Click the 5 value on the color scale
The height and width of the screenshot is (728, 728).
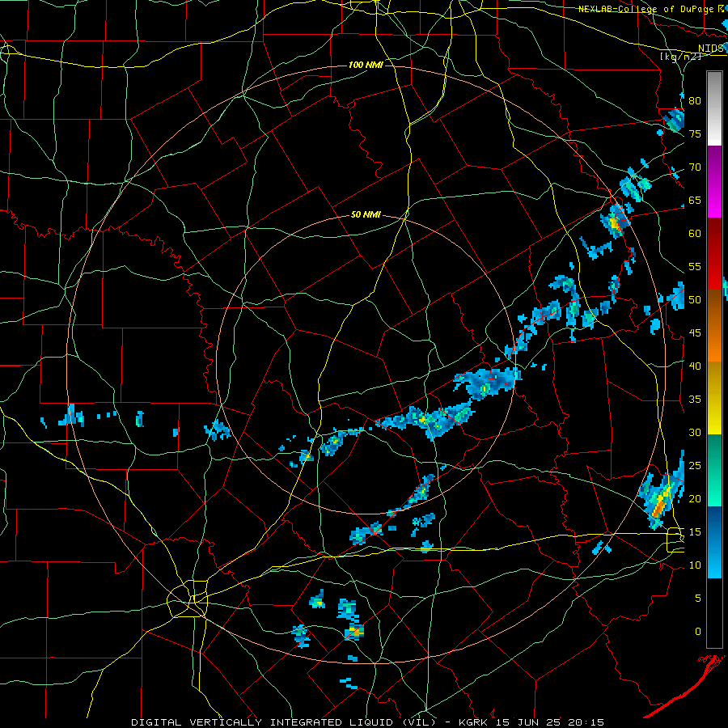697,599
